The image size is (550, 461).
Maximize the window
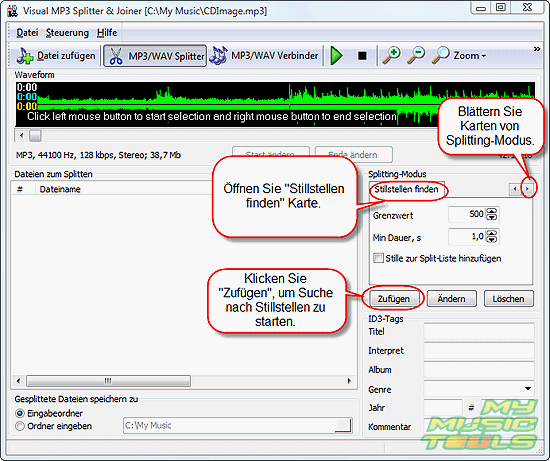click(501, 8)
